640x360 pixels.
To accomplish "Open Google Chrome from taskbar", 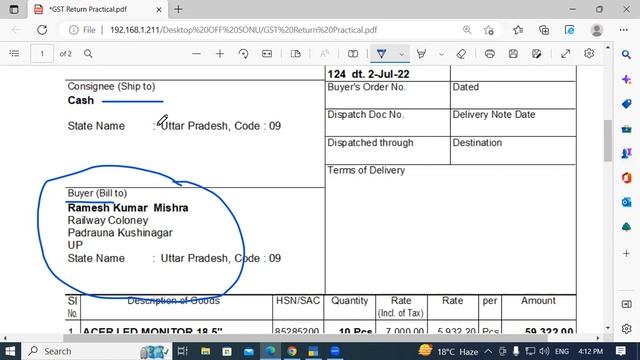I will 292,351.
